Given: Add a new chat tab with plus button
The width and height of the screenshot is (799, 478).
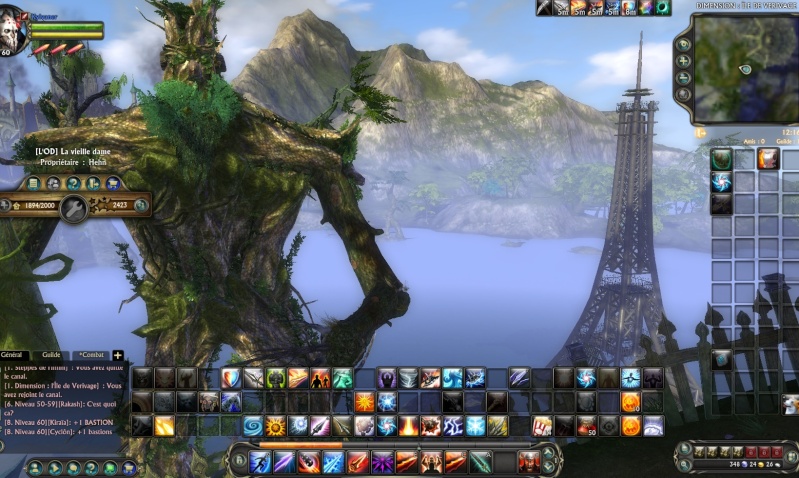Looking at the screenshot, I should [118, 355].
